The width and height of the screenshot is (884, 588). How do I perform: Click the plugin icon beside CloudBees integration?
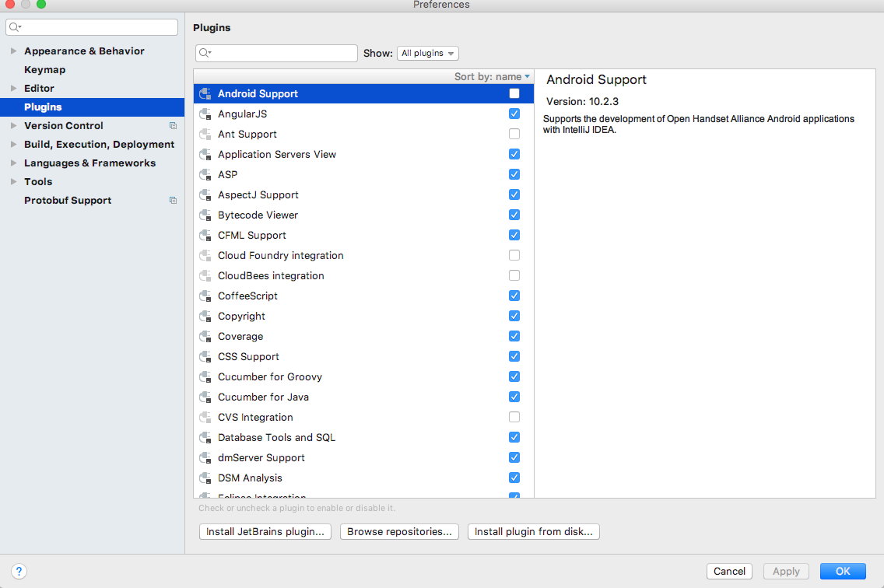coord(205,275)
